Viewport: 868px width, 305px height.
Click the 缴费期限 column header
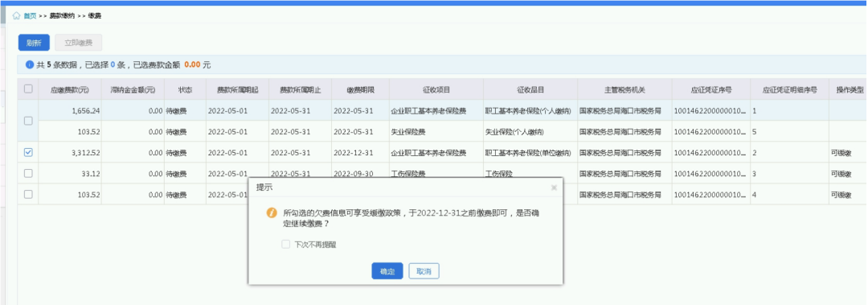(x=360, y=89)
